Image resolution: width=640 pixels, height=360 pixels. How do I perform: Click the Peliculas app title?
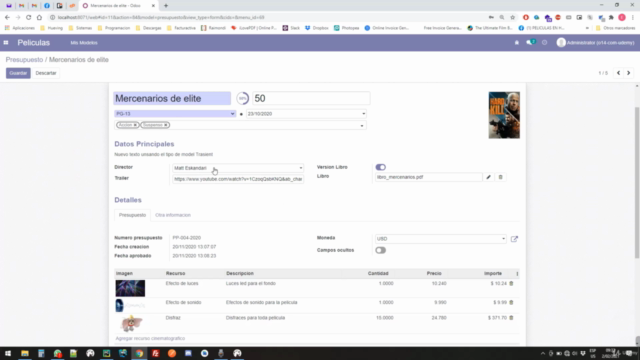tap(33, 42)
